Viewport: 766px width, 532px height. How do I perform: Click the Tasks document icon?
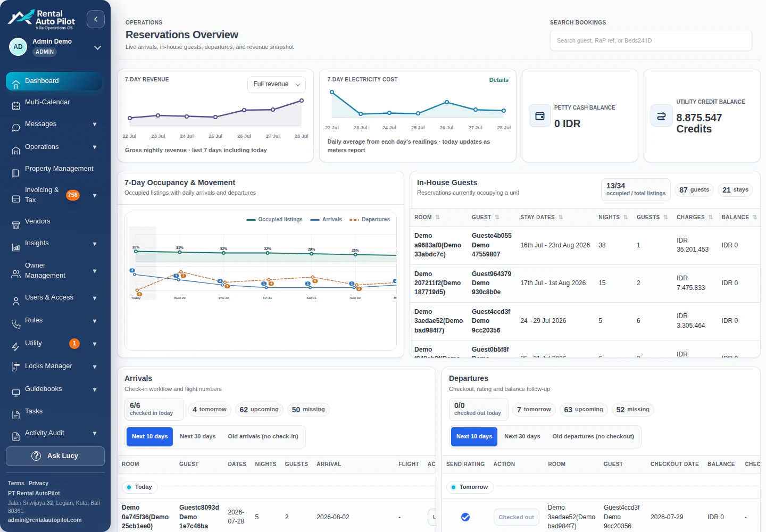coord(16,415)
